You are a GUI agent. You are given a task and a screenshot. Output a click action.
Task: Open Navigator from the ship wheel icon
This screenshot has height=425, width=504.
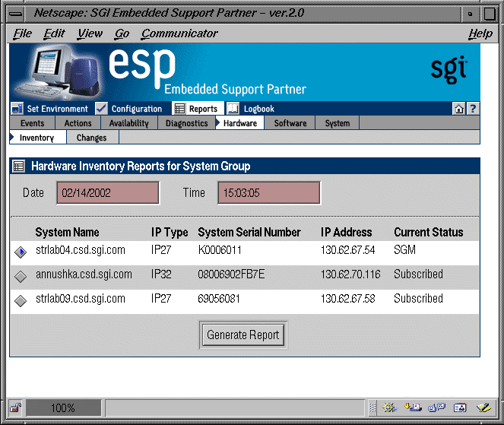pyautogui.click(x=389, y=408)
